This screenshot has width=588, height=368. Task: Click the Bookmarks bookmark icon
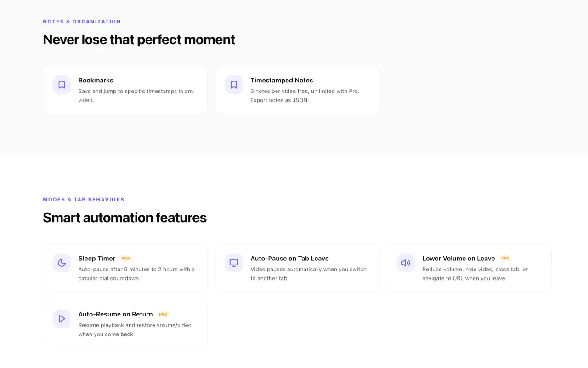[62, 85]
